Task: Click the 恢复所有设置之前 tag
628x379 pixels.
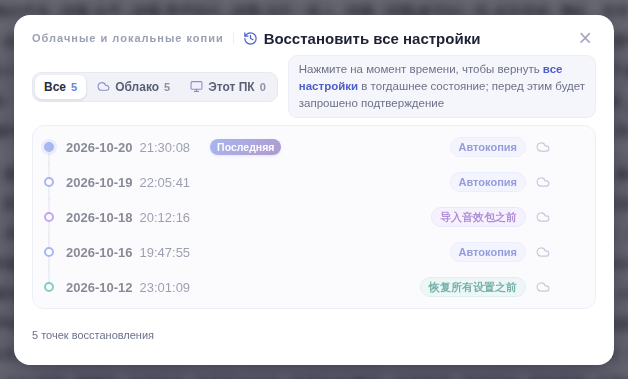Action: click(x=473, y=287)
